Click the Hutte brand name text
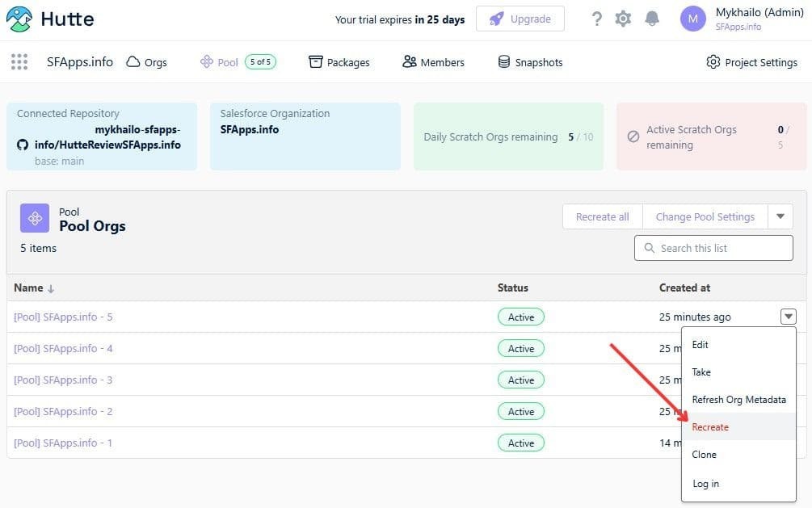 [67, 19]
